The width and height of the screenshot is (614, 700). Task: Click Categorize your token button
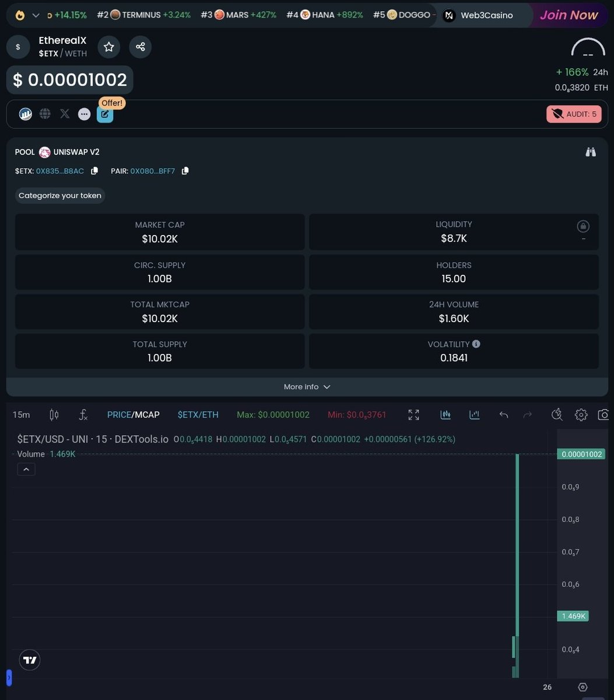tap(60, 195)
